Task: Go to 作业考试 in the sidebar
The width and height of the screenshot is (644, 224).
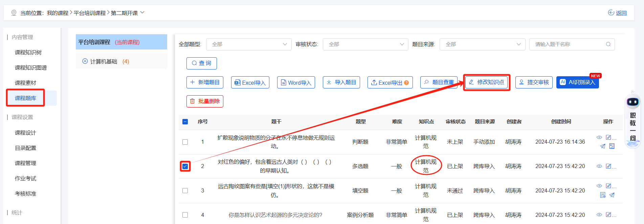Action: coord(25,179)
